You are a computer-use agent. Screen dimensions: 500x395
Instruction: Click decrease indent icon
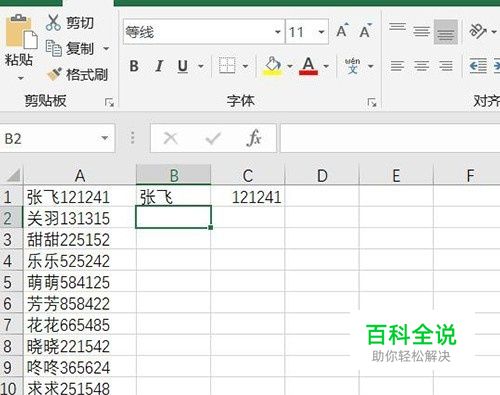478,66
